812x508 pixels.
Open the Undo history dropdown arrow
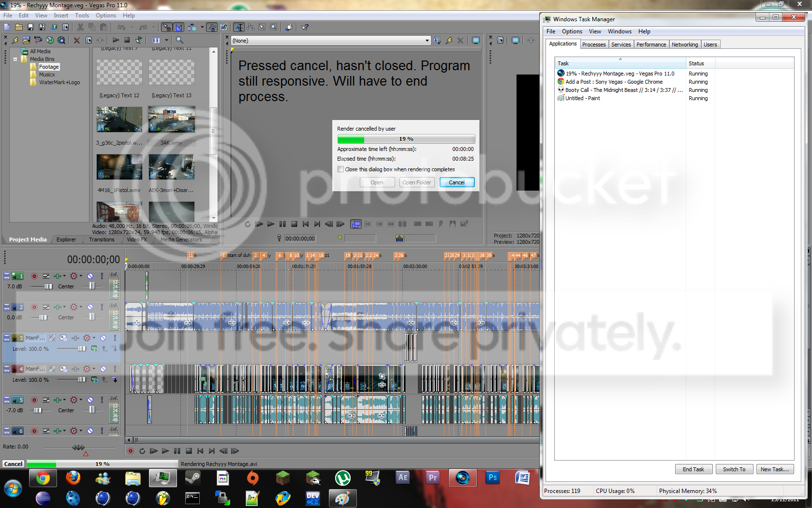click(x=132, y=27)
